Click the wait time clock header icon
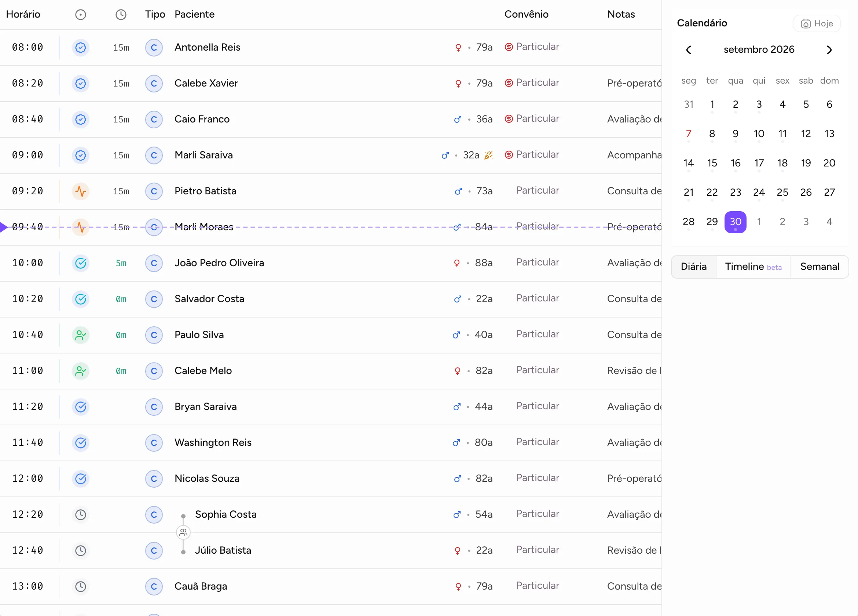The image size is (858, 616). click(121, 15)
